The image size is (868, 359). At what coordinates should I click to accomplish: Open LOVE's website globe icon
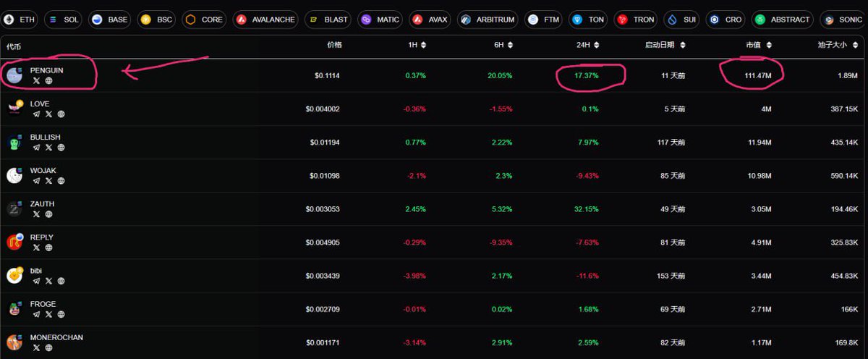point(61,114)
